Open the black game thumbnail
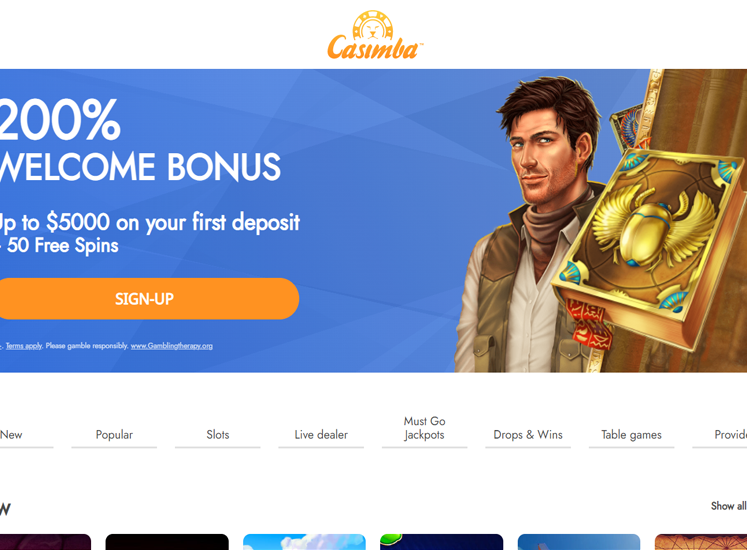This screenshot has width=747, height=550. (167, 542)
